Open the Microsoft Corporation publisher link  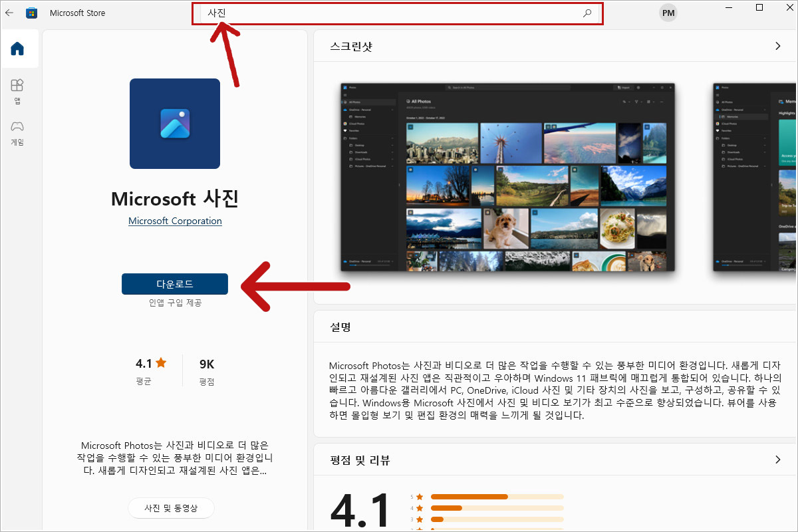[x=175, y=221]
